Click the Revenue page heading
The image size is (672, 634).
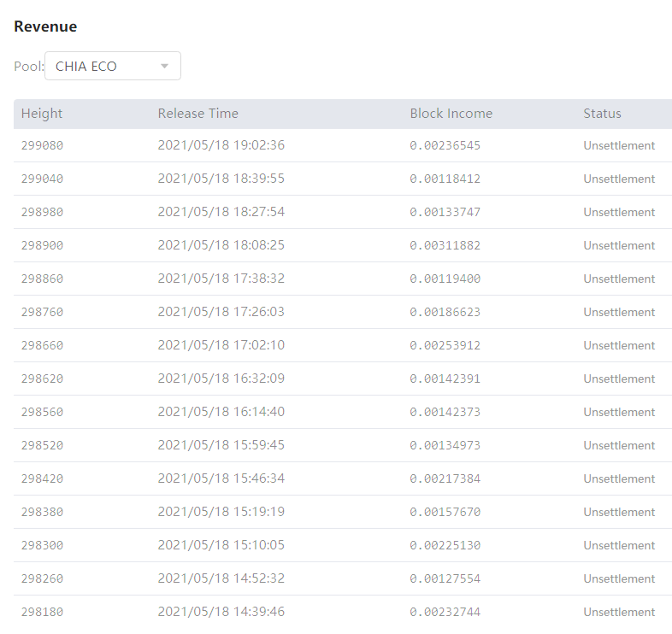45,26
